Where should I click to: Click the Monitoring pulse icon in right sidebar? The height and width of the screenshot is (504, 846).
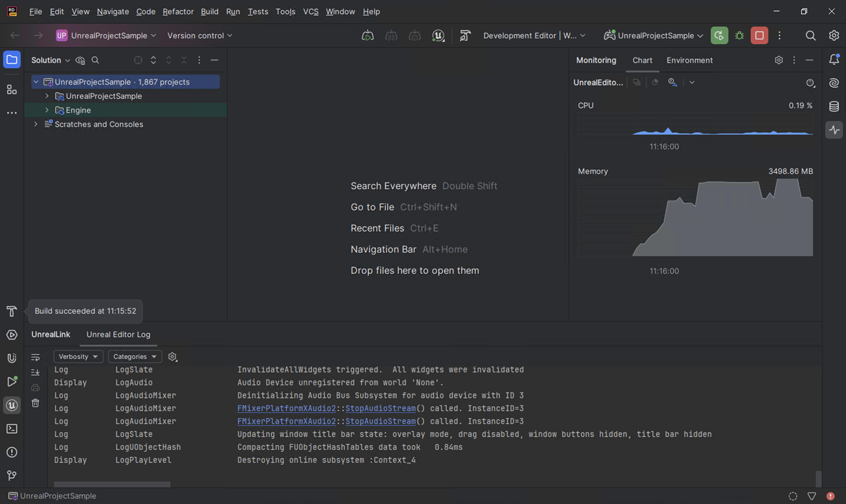tap(834, 130)
